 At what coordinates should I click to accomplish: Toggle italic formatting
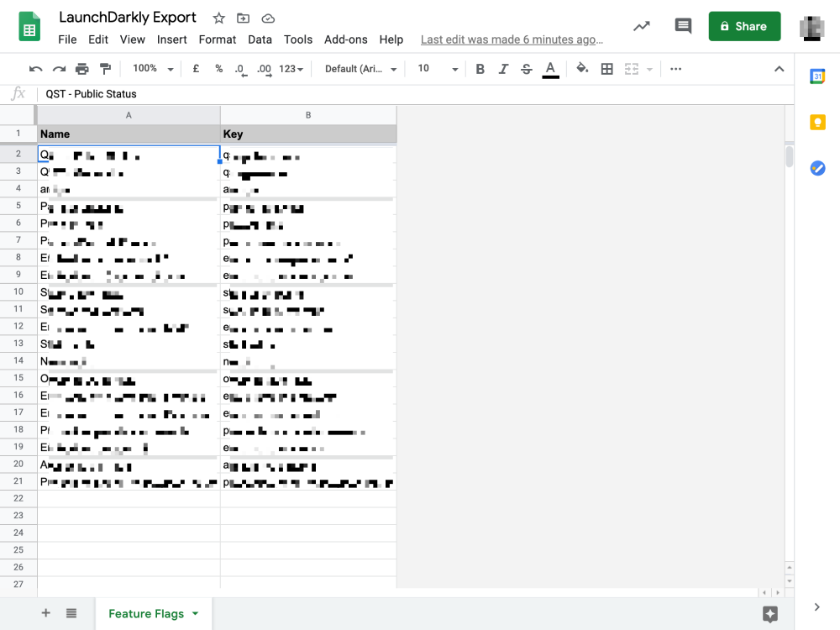[503, 69]
